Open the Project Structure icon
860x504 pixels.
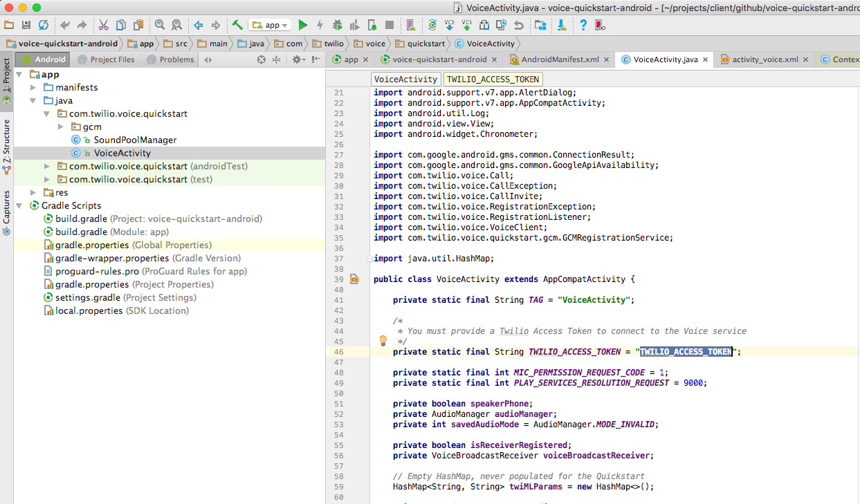pyautogui.click(x=540, y=25)
